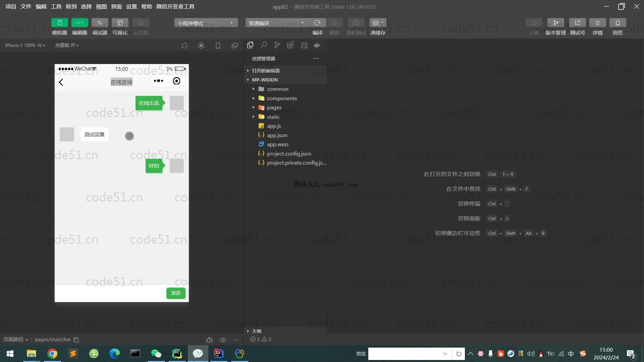Open the File menu

(26, 7)
